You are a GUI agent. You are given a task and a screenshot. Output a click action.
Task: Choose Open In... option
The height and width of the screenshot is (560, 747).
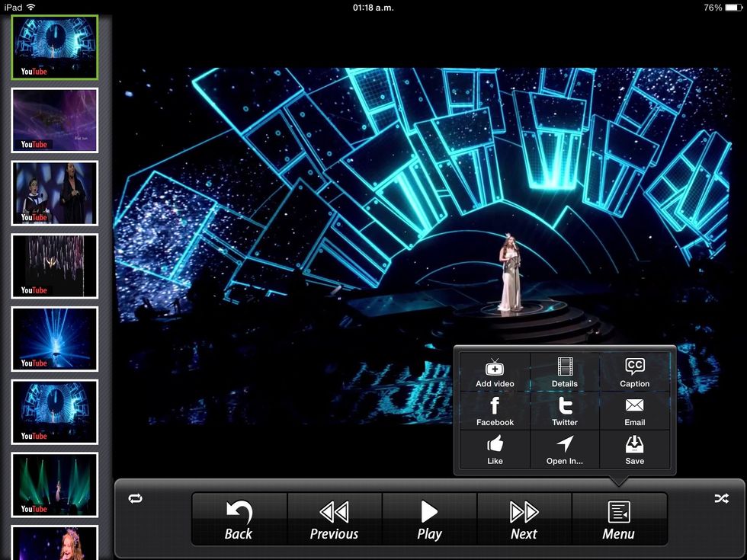(564, 450)
